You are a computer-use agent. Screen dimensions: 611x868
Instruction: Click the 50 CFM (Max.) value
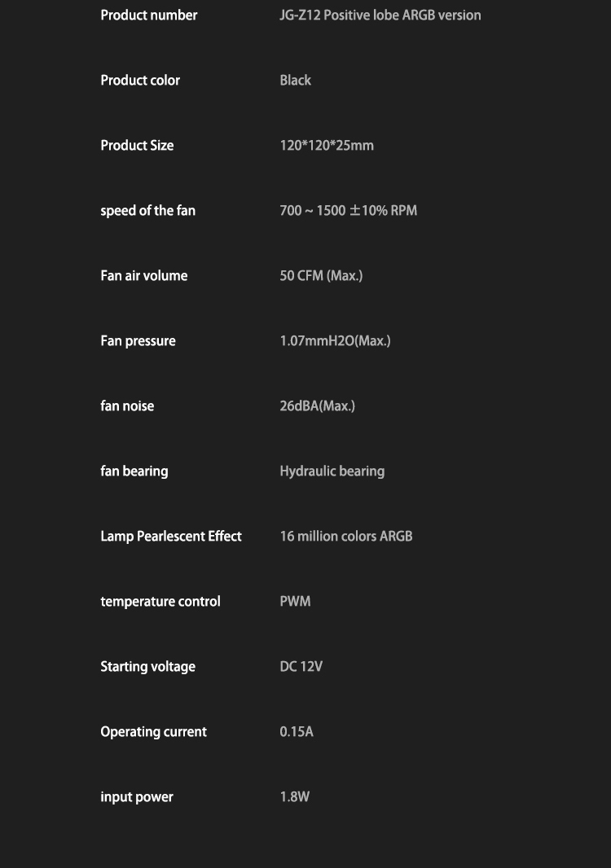coord(321,276)
